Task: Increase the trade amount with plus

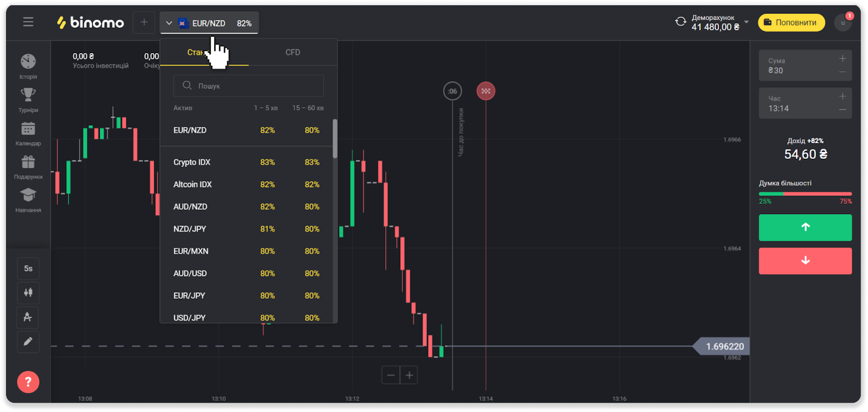Action: point(843,59)
